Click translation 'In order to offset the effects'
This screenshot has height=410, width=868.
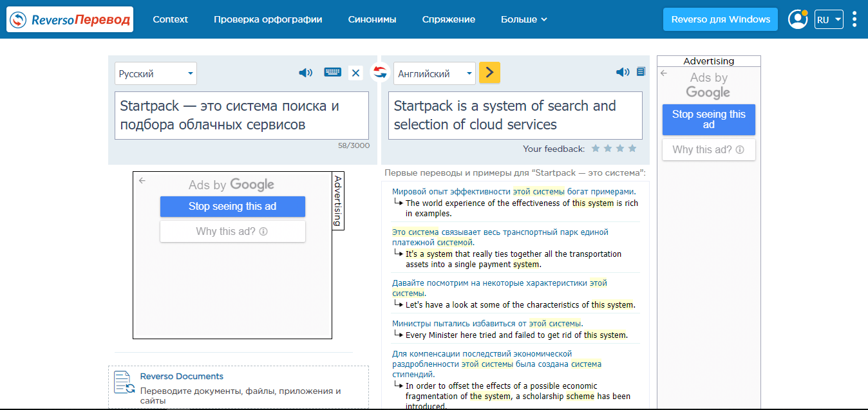[518, 396]
